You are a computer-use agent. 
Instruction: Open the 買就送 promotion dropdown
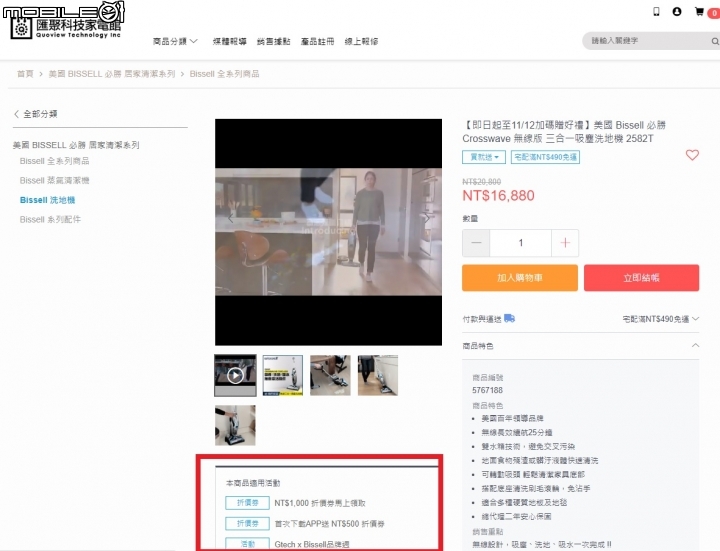point(484,157)
